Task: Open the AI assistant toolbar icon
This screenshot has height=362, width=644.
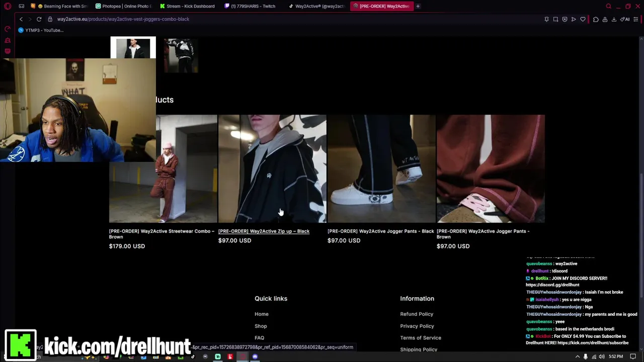Action: pyautogui.click(x=625, y=19)
